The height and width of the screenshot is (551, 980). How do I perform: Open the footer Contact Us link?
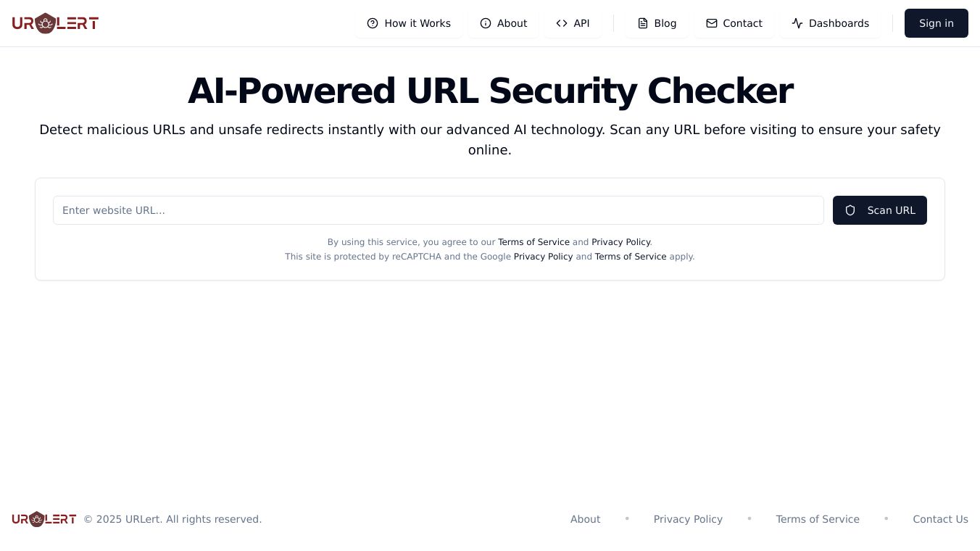coord(940,519)
